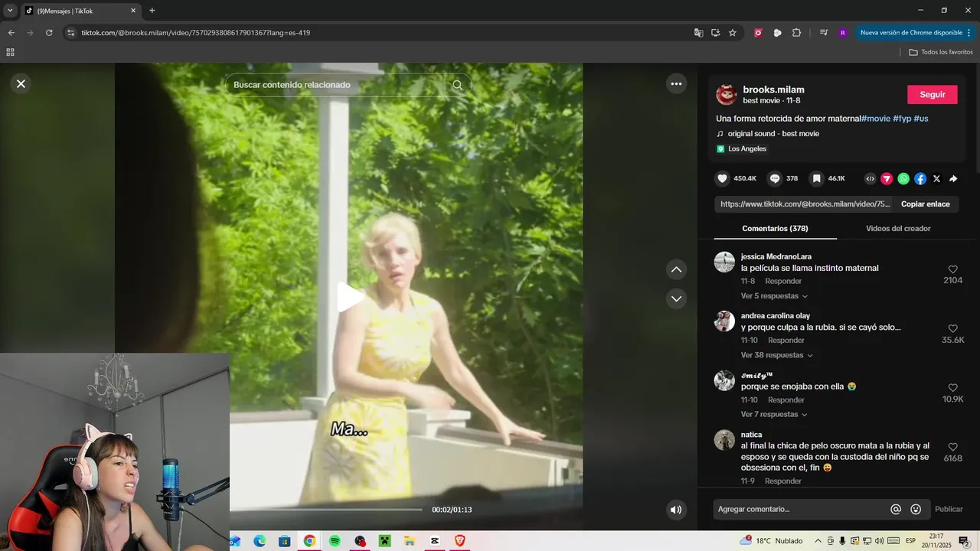Close the TikTok video viewer
The width and height of the screenshot is (980, 551).
click(21, 84)
